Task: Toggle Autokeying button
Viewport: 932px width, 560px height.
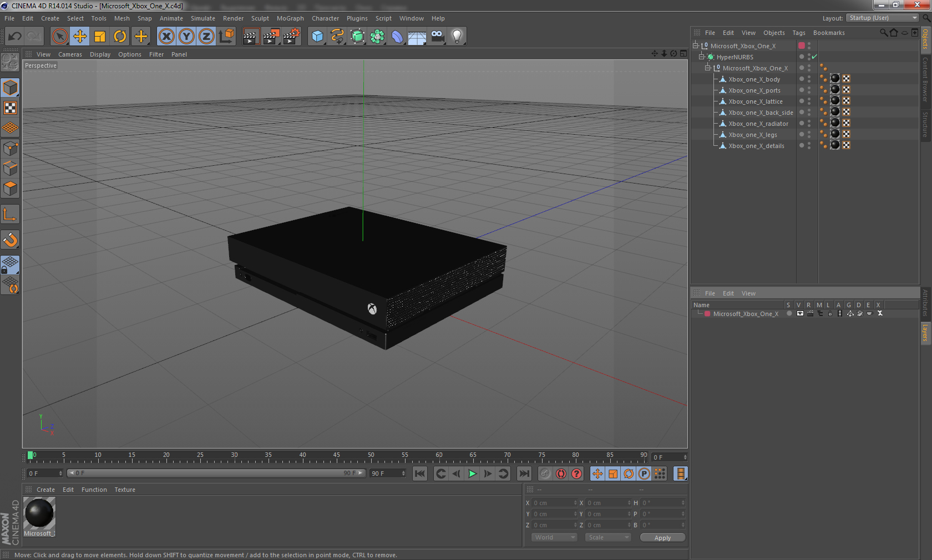Action: coord(561,474)
